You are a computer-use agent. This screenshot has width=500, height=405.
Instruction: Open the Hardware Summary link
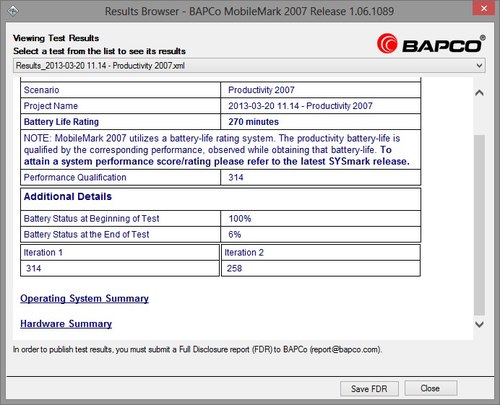click(x=66, y=324)
